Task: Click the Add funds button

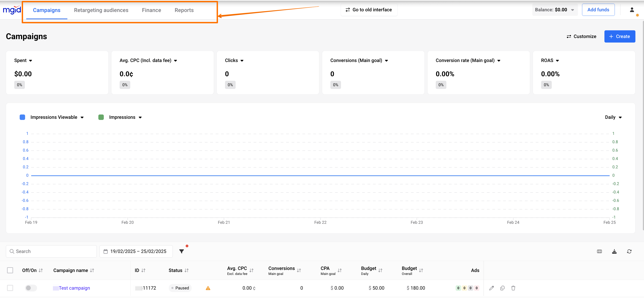Action: point(598,10)
